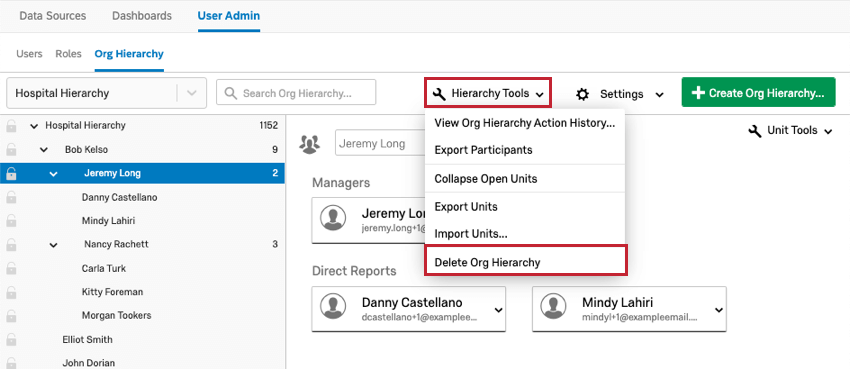Screen dimensions: 850x369
Task: Click the count 3 on Nancy Rachett row
Action: [x=275, y=244]
